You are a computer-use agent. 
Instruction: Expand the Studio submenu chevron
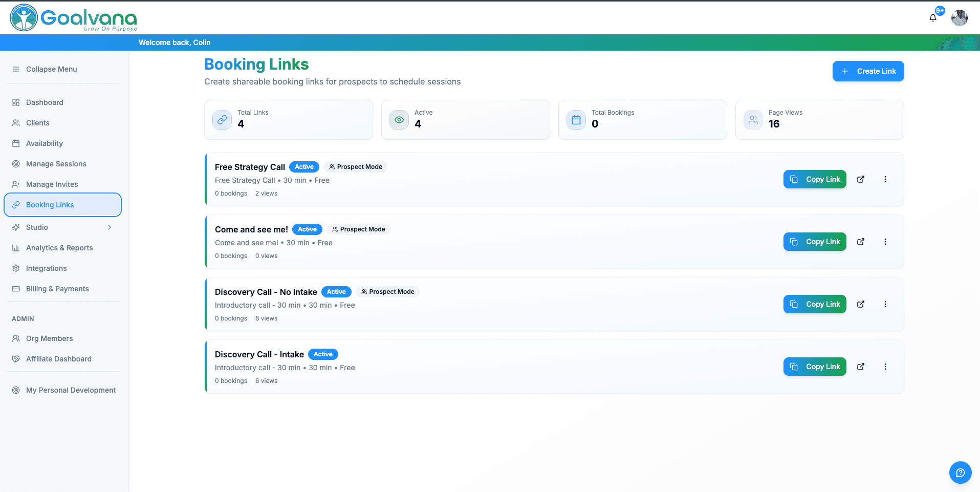click(x=110, y=227)
